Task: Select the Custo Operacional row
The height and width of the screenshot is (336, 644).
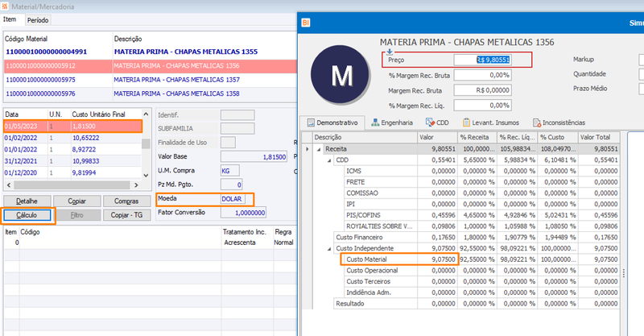Action: [481, 271]
